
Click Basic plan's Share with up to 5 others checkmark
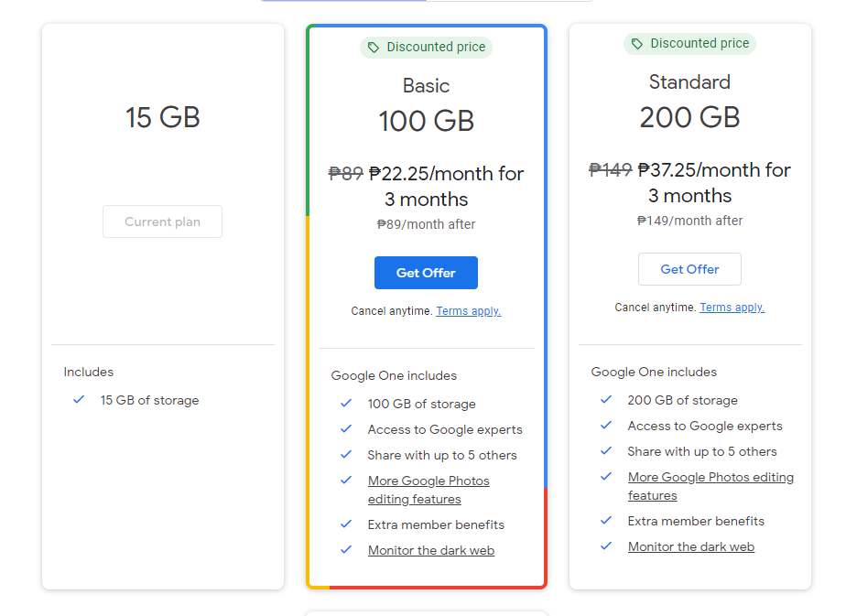point(346,455)
